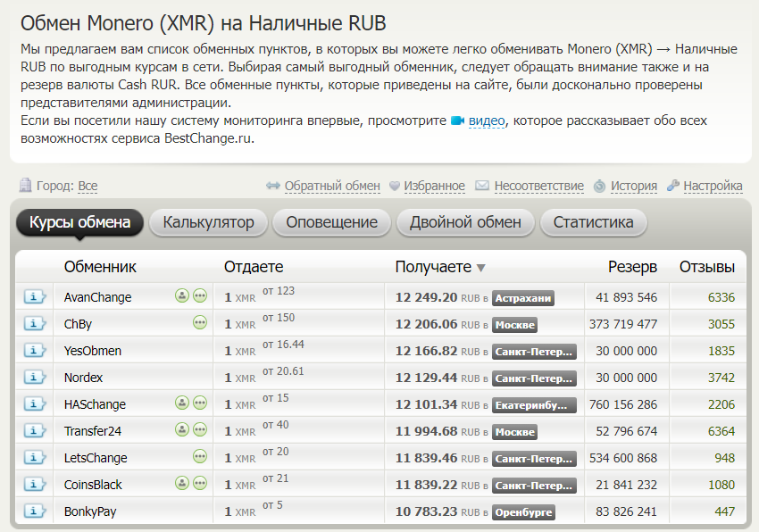Open the HASchange exchanger
This screenshot has height=532, width=759.
[x=95, y=404]
